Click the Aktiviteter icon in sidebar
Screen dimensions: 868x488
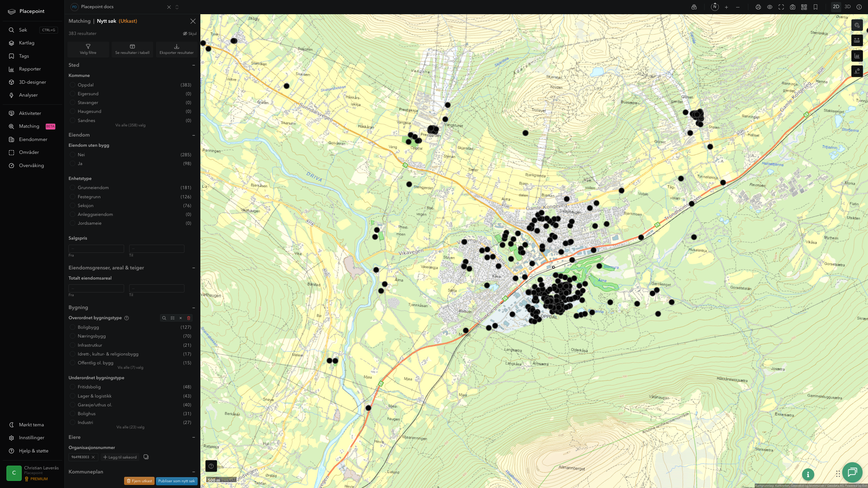click(x=12, y=113)
